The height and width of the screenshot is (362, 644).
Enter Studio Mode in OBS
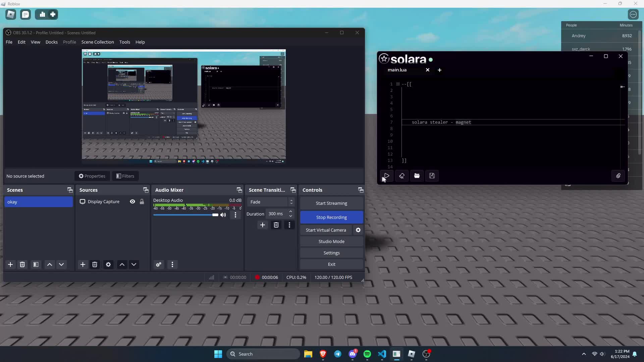click(331, 241)
